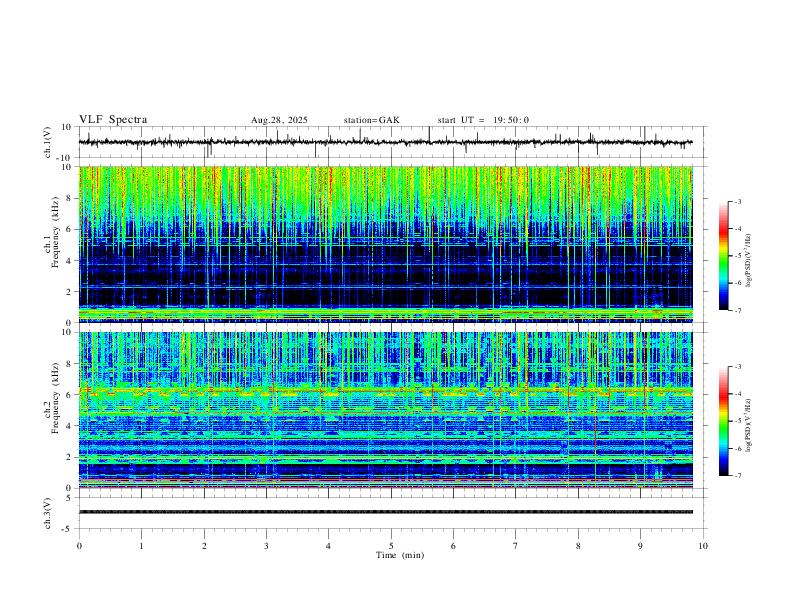Click the ch.1 voltage waveform trace
Viewport: 792px width, 612px height.
(385, 142)
